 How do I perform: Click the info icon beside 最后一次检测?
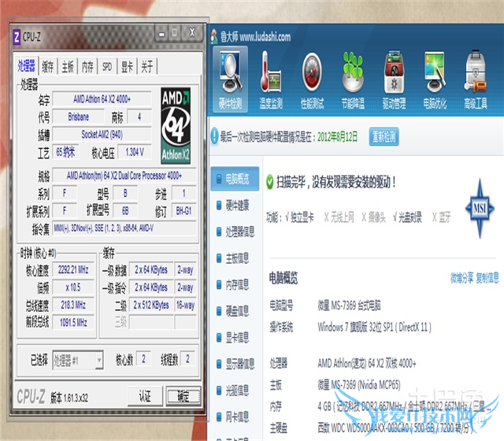(x=214, y=136)
